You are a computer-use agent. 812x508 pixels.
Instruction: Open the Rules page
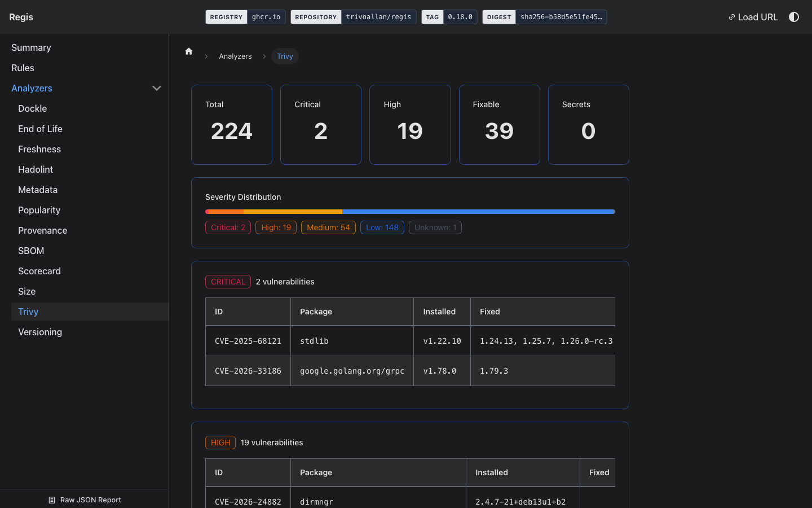tap(23, 68)
